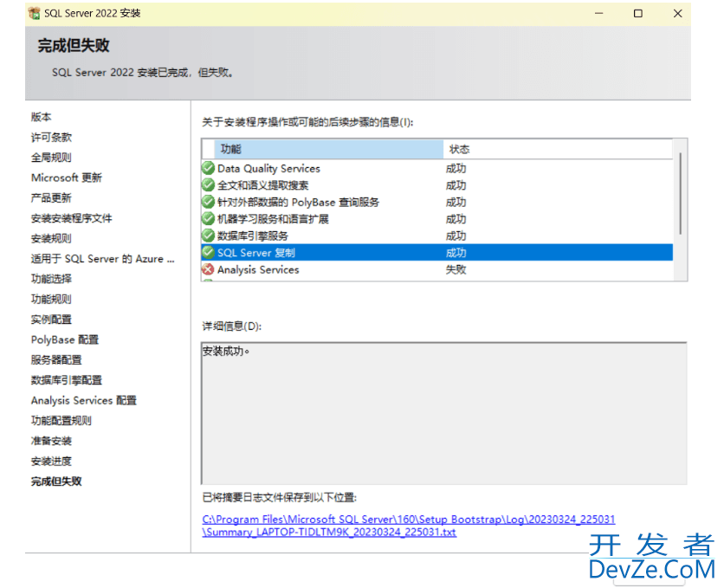This screenshot has width=724, height=588.
Task: Click the SQL Server setup icon in title bar
Action: point(34,13)
